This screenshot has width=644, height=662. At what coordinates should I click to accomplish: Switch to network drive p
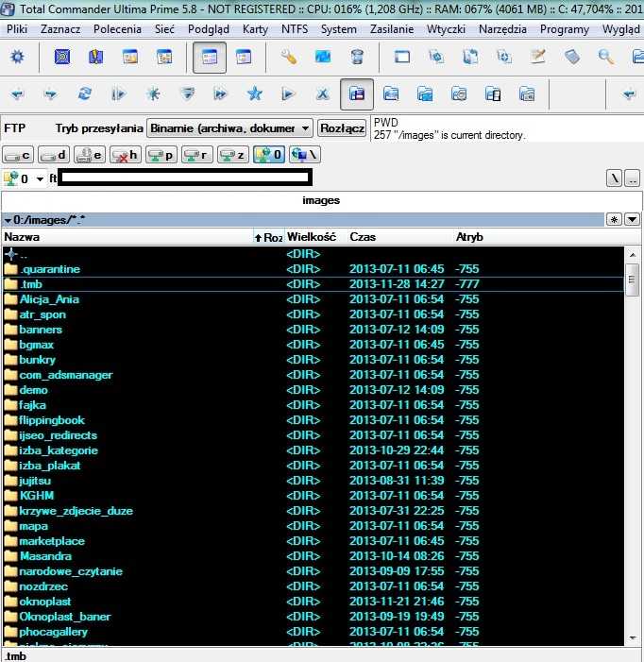tap(161, 155)
